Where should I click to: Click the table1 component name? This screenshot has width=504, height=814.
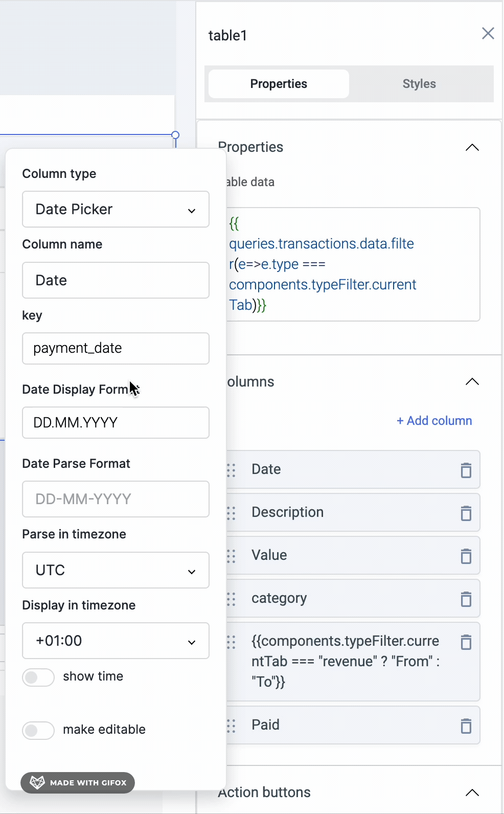click(x=228, y=35)
